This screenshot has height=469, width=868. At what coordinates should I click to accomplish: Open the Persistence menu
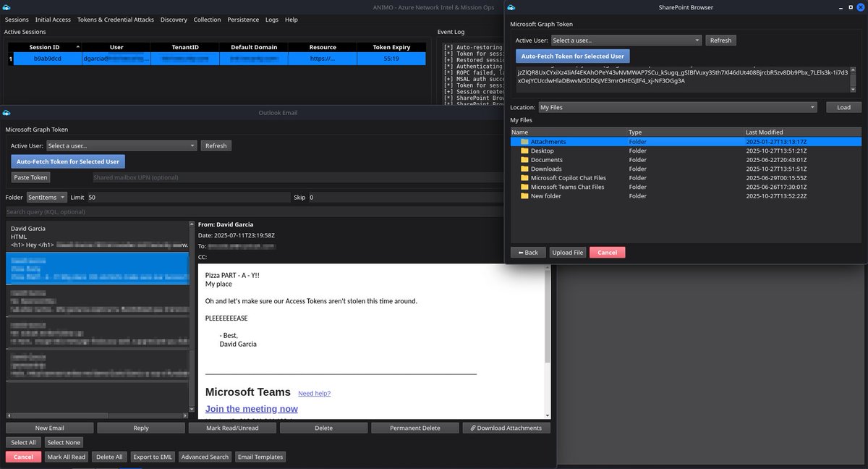point(243,20)
